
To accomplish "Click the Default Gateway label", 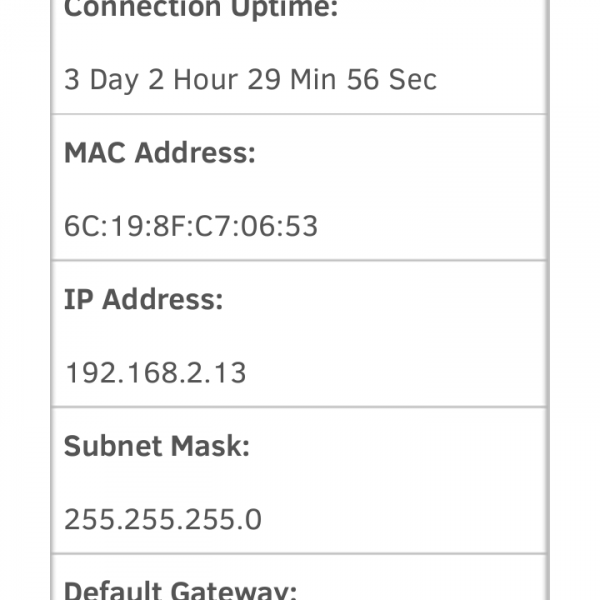I will 180,588.
